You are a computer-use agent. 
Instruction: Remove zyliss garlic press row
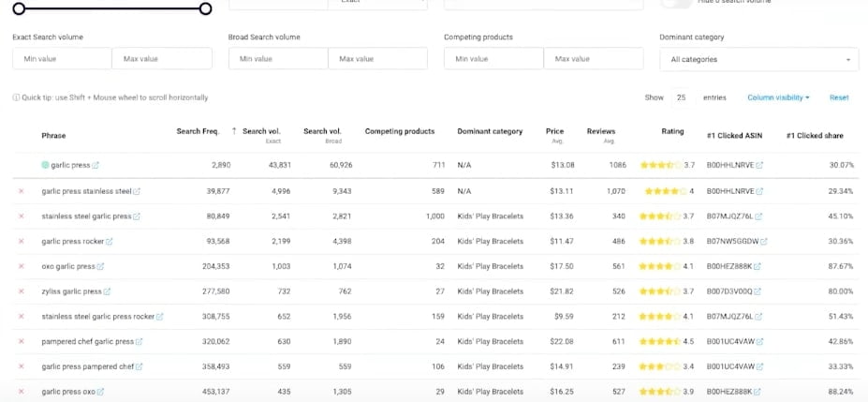click(x=22, y=290)
